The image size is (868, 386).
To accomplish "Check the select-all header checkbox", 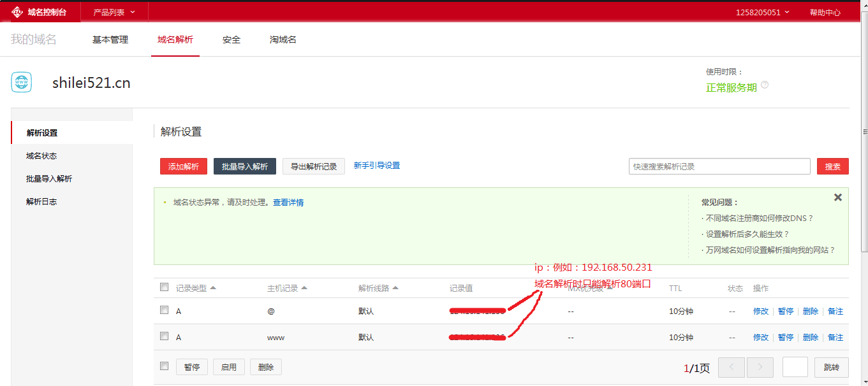I will pyautogui.click(x=164, y=287).
